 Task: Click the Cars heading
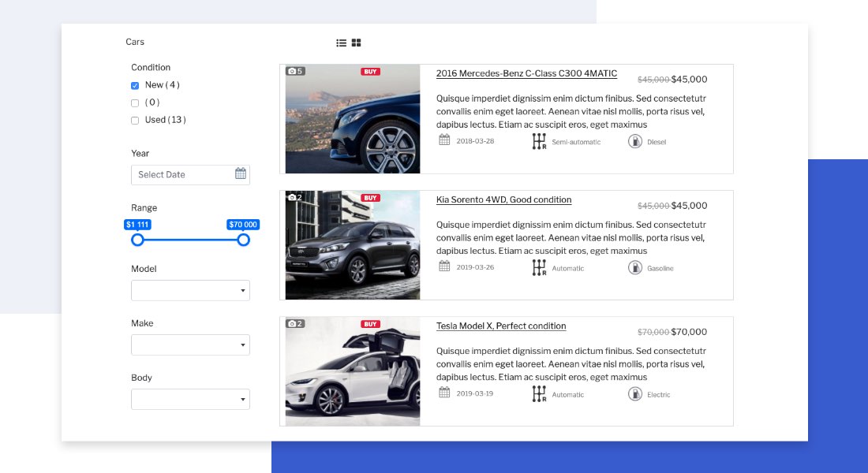(134, 42)
